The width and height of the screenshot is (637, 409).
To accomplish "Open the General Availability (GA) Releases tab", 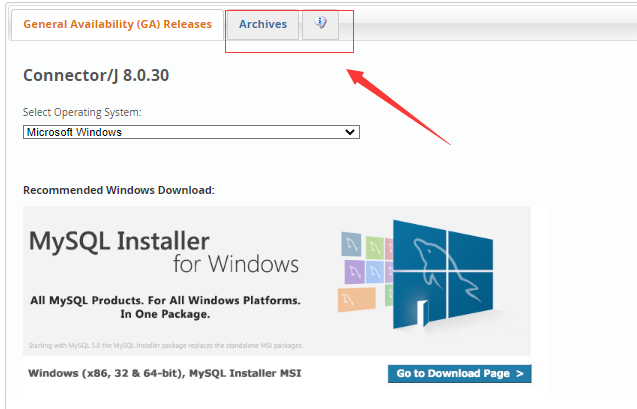I will point(117,24).
